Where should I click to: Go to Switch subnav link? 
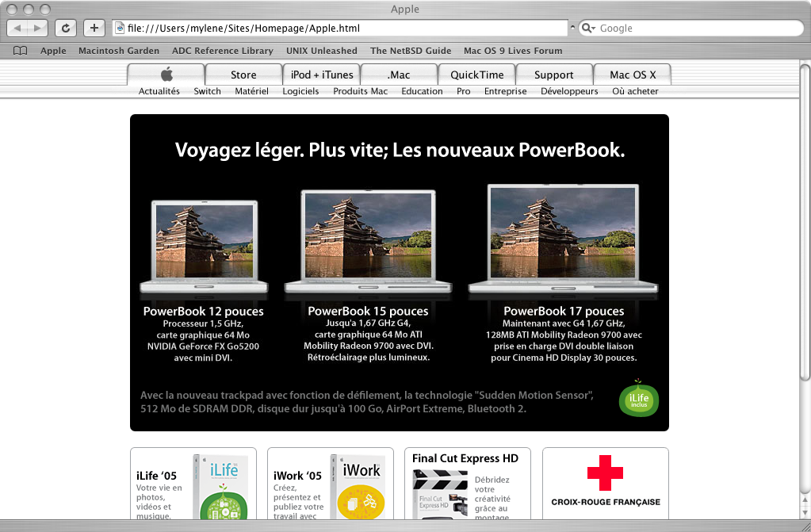(x=208, y=91)
